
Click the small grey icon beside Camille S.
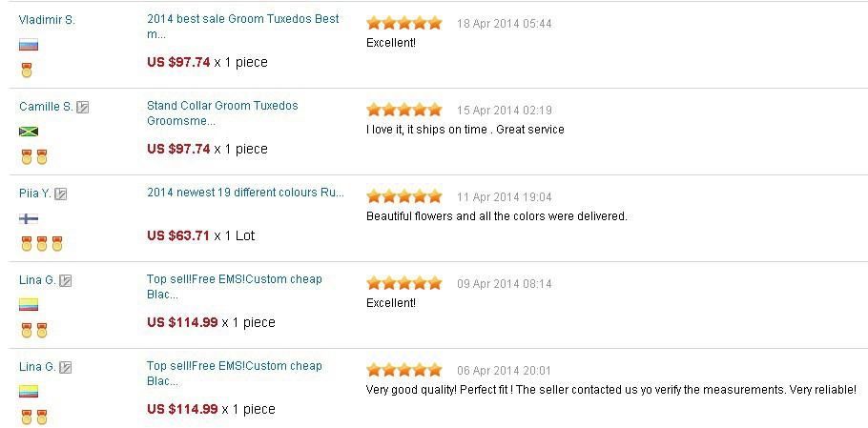(83, 107)
